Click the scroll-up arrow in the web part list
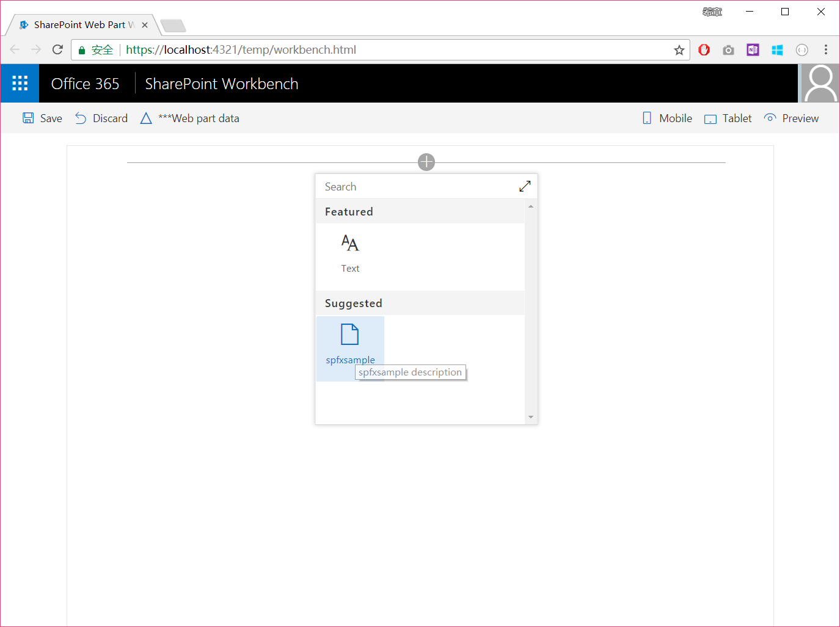The width and height of the screenshot is (840, 627). tap(530, 206)
